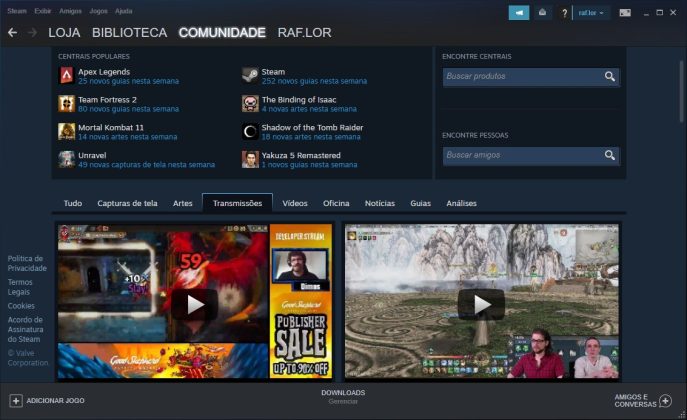Screen dimensions: 687x420
Task: Select the Guias tab
Action: [x=421, y=203]
